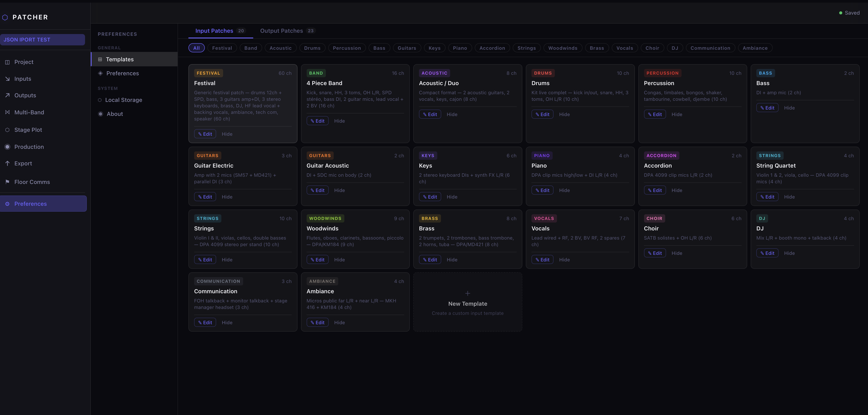Screen dimensions: 868x415
Task: Hide the Festival template
Action: pyautogui.click(x=227, y=134)
